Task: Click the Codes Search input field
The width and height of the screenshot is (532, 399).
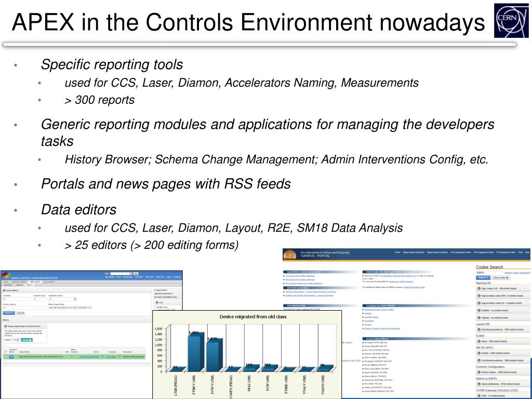Action: (489, 272)
